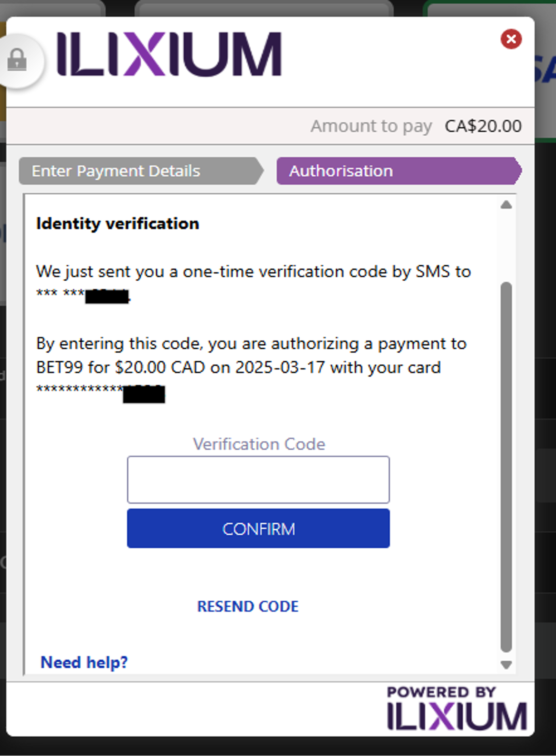Click the CA$20.00 amount value

click(483, 126)
